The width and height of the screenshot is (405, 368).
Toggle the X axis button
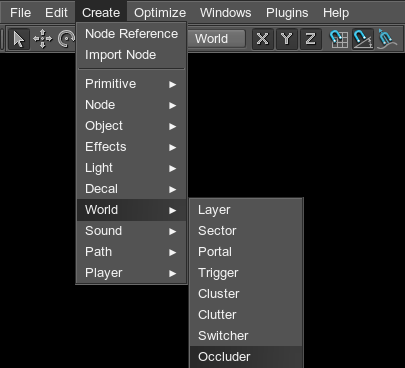tap(263, 39)
